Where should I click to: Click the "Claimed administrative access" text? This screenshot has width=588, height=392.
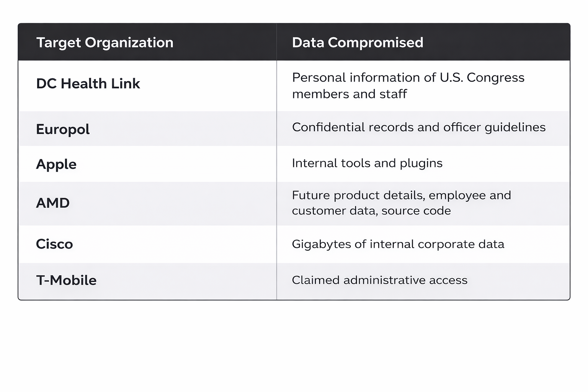(x=379, y=280)
